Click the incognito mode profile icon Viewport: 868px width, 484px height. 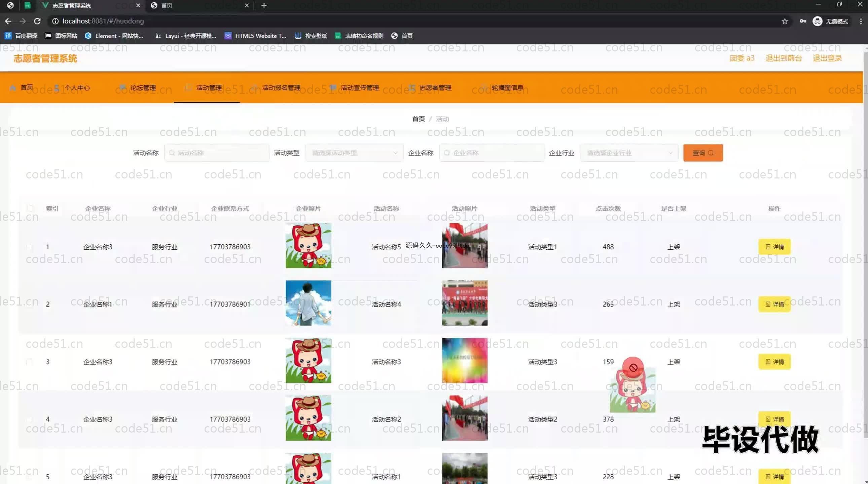[817, 21]
